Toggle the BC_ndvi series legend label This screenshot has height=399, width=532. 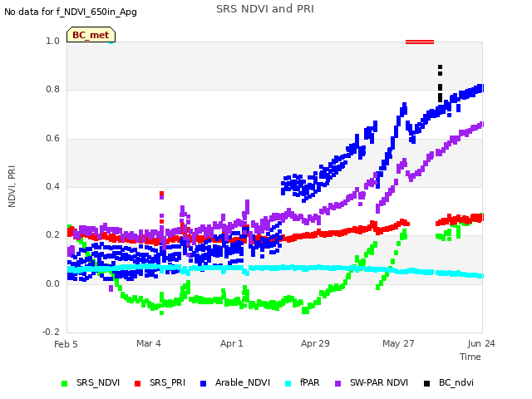click(x=456, y=382)
